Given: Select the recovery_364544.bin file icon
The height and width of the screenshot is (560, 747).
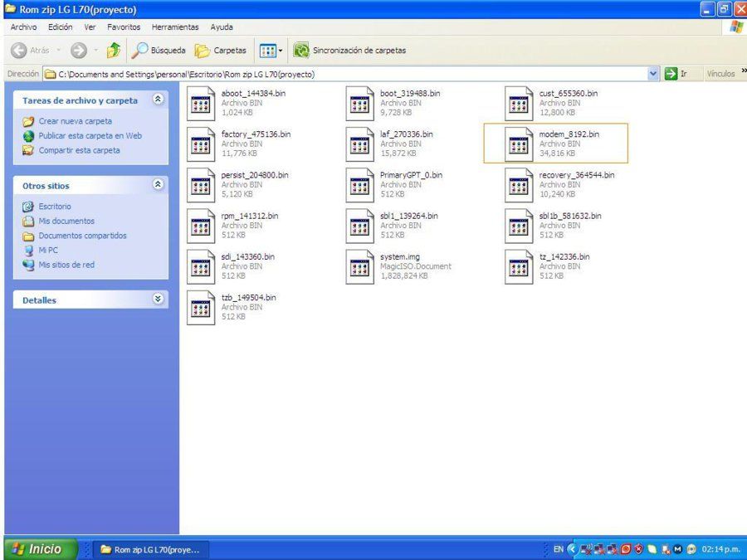Looking at the screenshot, I should click(x=519, y=185).
